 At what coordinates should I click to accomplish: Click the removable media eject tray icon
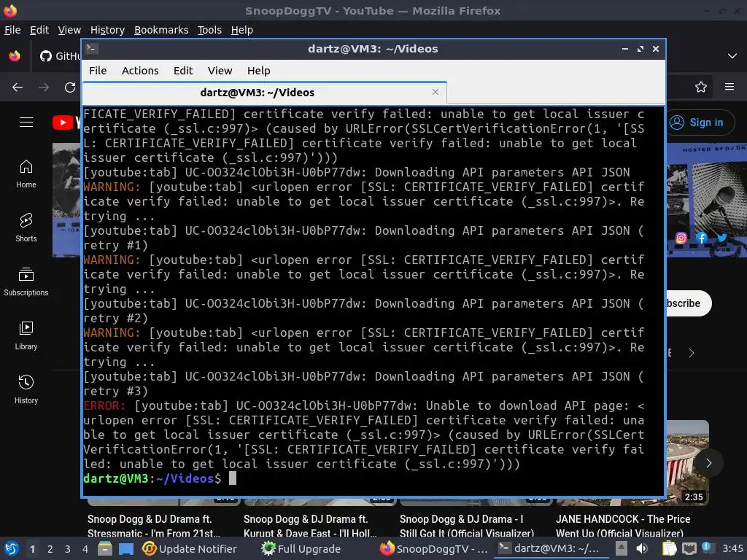(622, 548)
